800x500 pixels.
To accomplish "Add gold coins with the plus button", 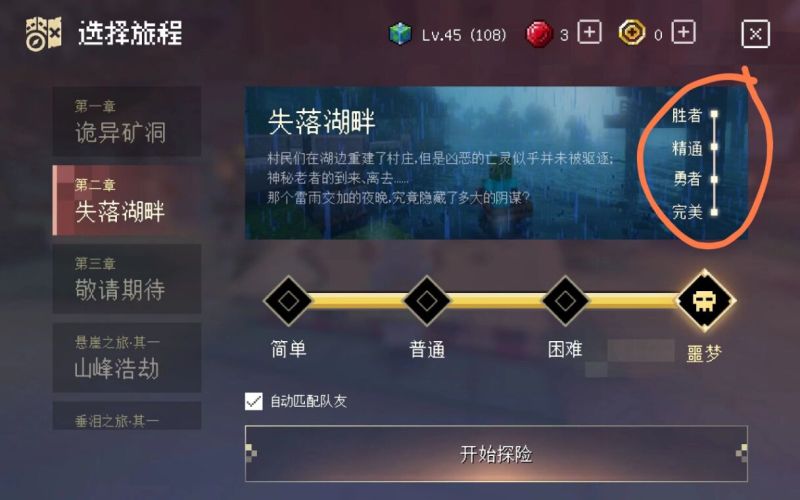I will point(683,33).
